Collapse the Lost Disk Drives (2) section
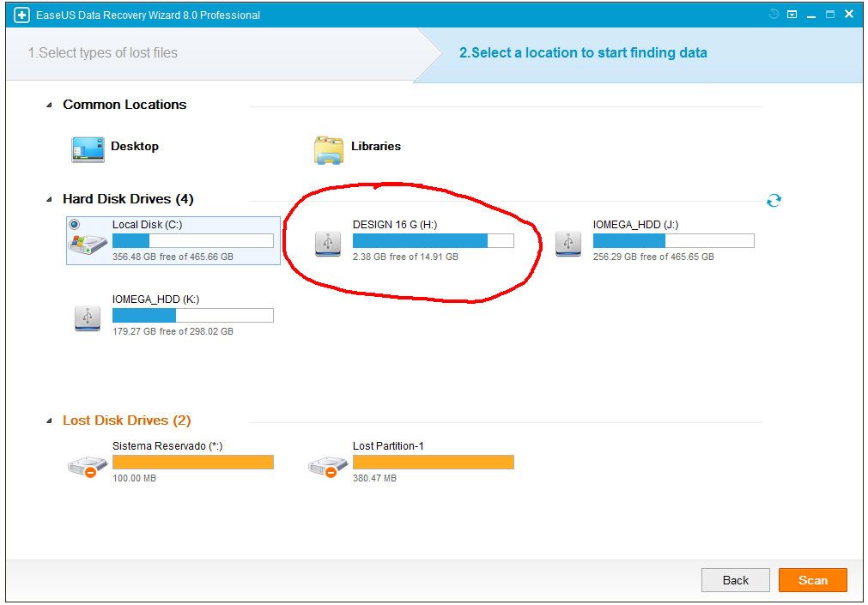The width and height of the screenshot is (868, 605). pyautogui.click(x=49, y=420)
